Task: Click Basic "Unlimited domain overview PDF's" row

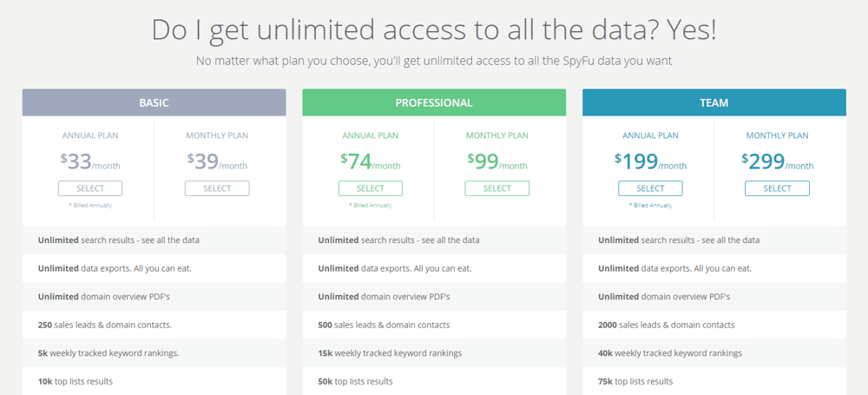Action: coord(154,297)
